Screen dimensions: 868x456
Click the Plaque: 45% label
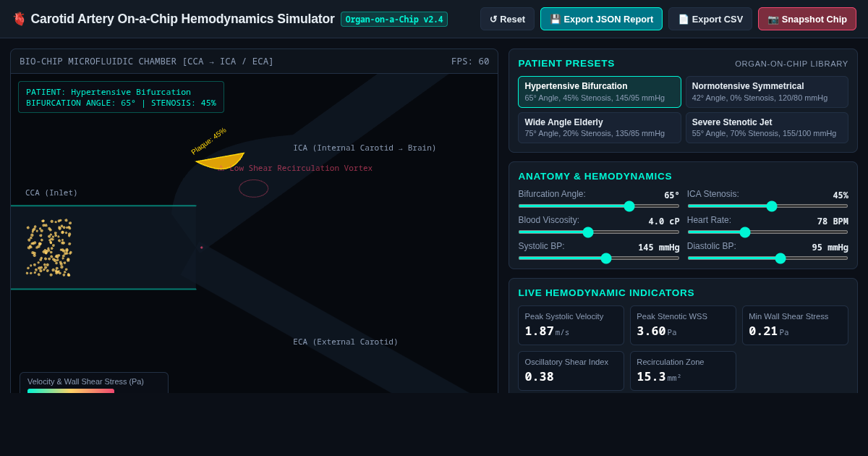(x=209, y=141)
